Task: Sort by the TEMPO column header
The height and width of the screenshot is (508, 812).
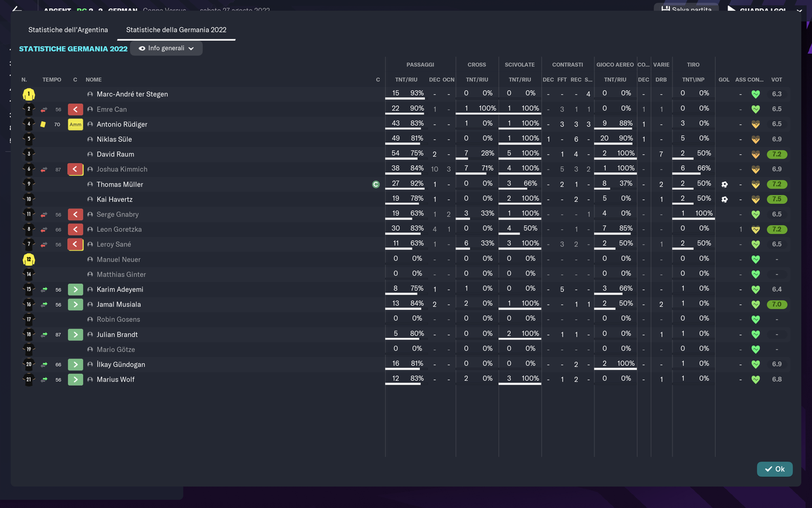Action: tap(52, 79)
